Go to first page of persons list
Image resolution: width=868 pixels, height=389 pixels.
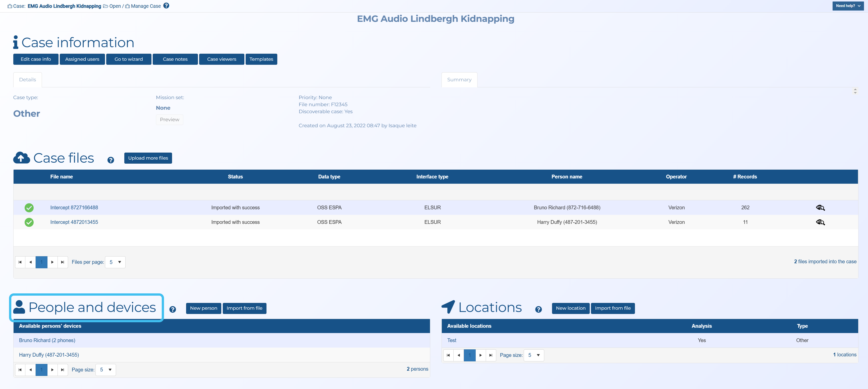tap(20, 370)
